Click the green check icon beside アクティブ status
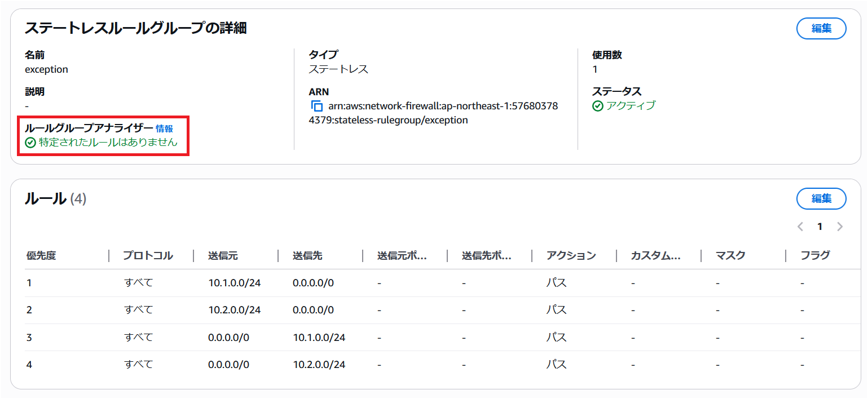 click(598, 106)
